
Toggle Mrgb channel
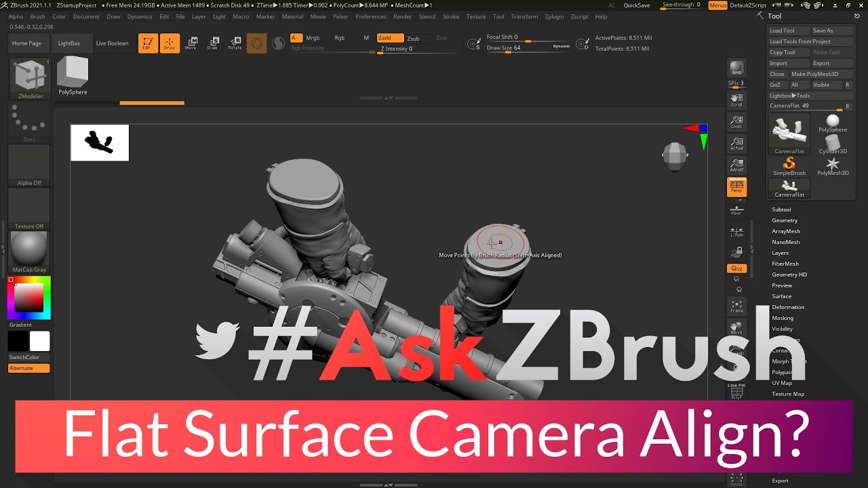coord(313,38)
